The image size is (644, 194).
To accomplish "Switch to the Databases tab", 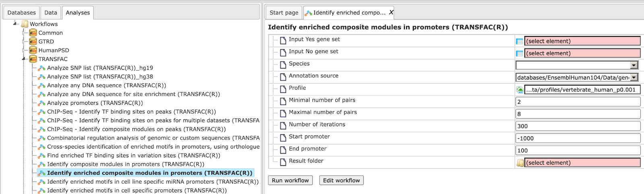I will coord(22,13).
